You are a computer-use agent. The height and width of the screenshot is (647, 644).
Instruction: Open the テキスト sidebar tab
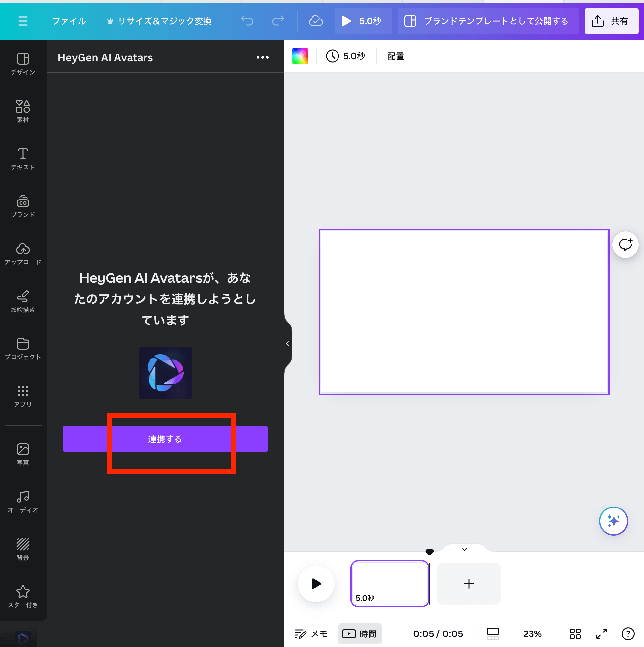pyautogui.click(x=23, y=159)
